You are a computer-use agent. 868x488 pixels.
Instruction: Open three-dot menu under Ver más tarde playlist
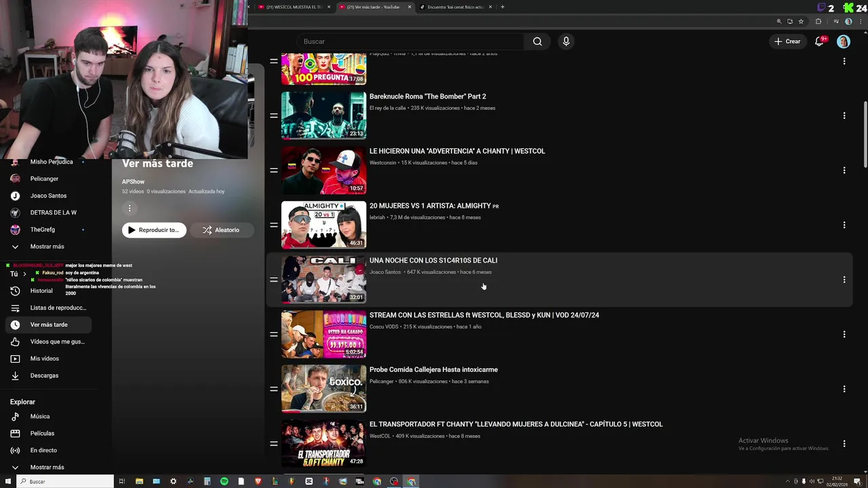pyautogui.click(x=130, y=208)
